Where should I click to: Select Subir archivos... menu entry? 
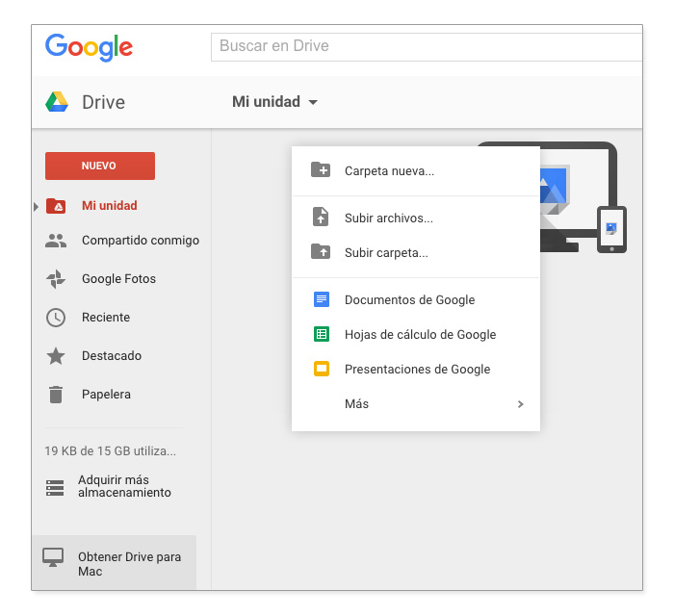(x=416, y=218)
